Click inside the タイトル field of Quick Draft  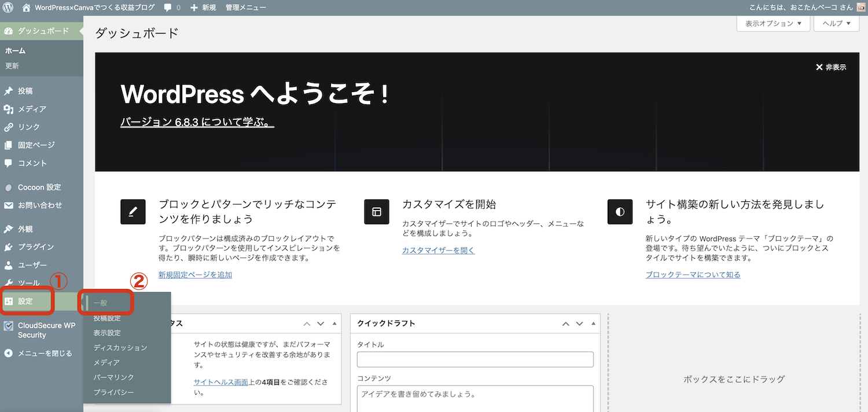[475, 359]
